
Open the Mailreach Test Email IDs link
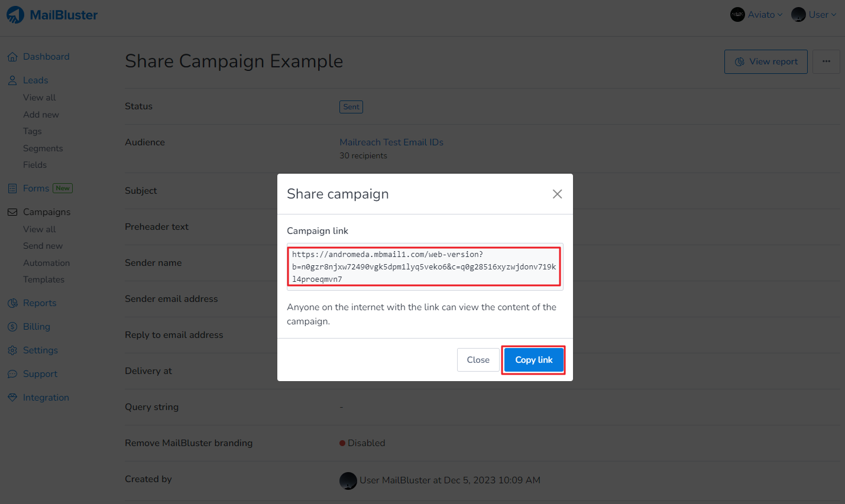point(391,142)
